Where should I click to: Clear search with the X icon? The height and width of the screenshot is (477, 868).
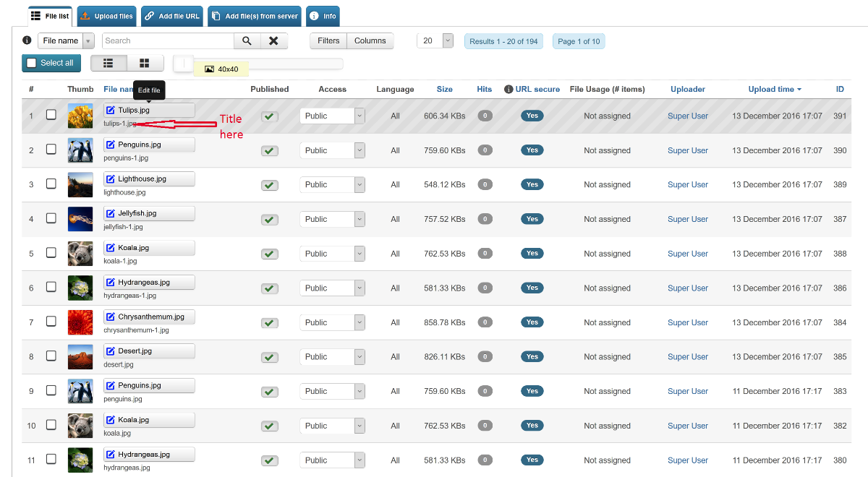(x=273, y=41)
